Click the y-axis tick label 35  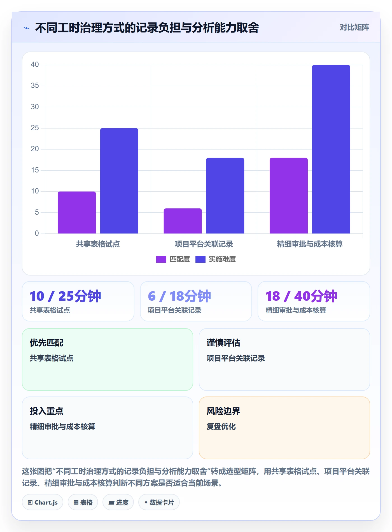35,85
